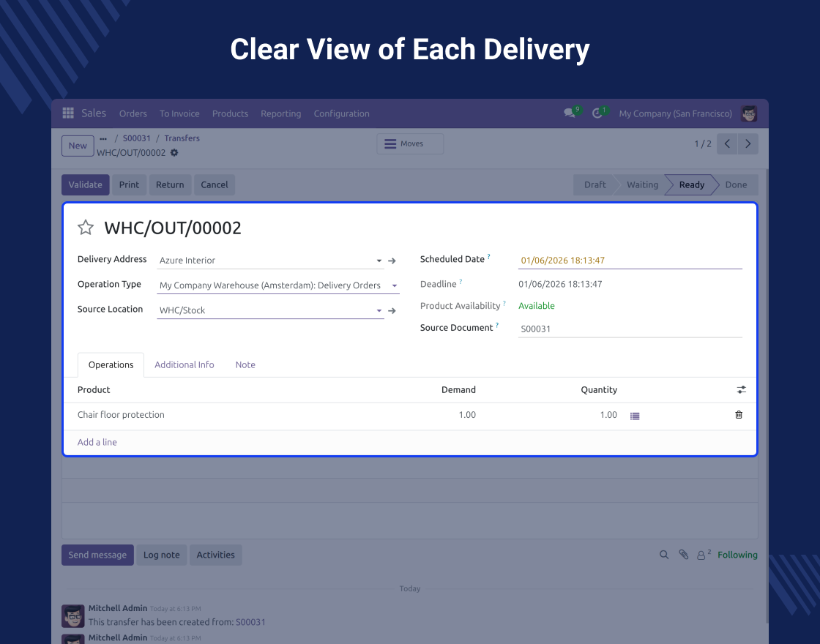
Task: Select the Done status stage
Action: 736,184
